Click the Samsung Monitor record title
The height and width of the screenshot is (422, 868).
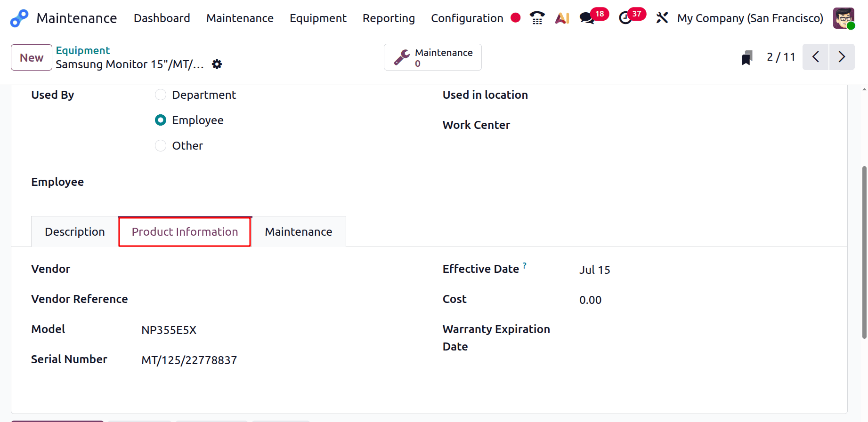click(x=130, y=64)
